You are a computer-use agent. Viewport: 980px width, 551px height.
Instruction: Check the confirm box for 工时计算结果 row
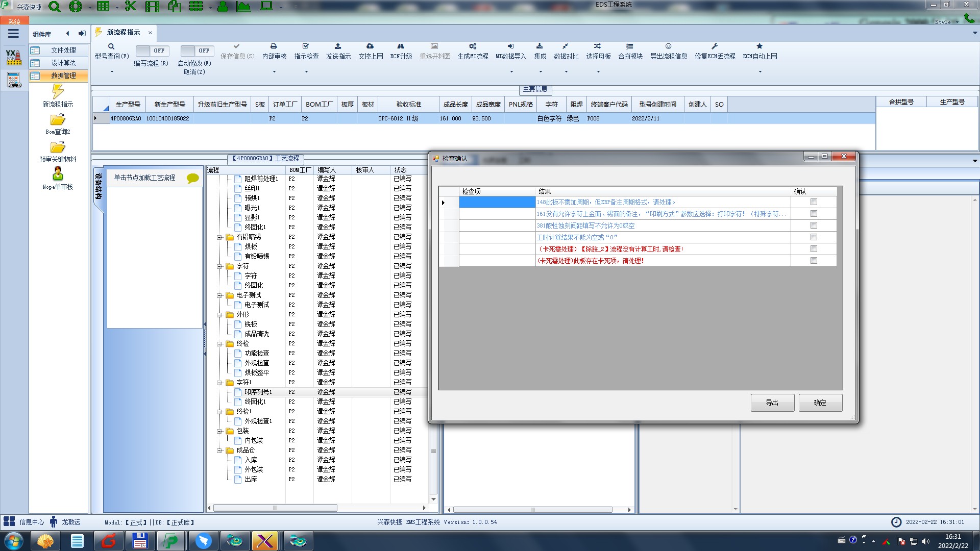814,237
